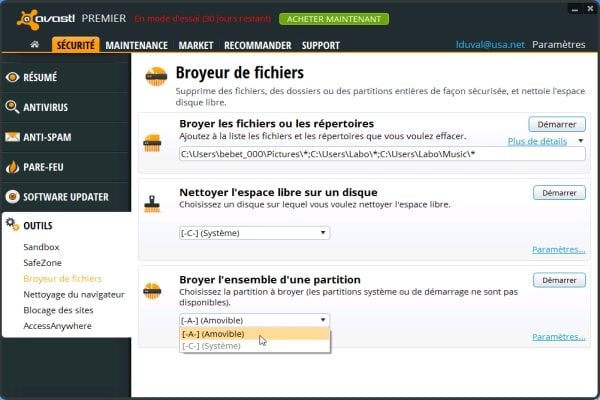
Task: Open AccessAnywhere tool
Action: click(x=57, y=326)
